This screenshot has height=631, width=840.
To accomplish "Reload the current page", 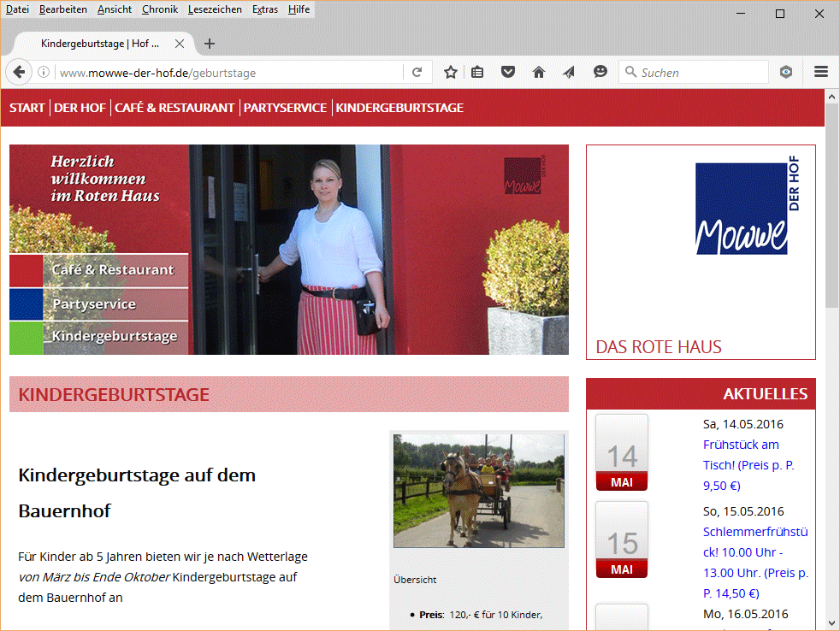I will [x=417, y=72].
